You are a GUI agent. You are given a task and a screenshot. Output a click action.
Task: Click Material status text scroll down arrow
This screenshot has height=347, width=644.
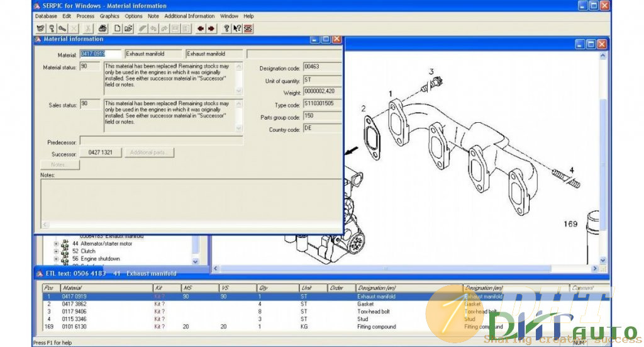tap(239, 91)
